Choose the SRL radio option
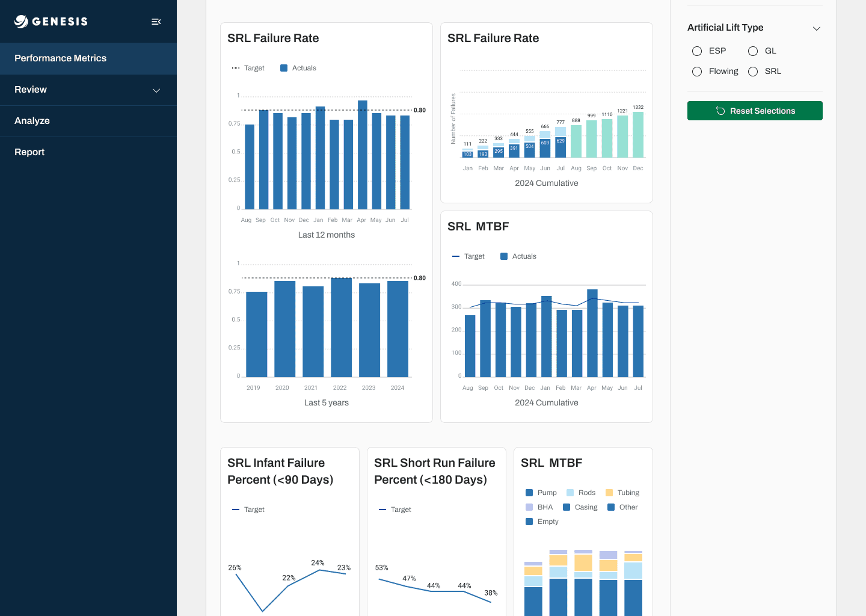This screenshot has height=616, width=866. 753,72
